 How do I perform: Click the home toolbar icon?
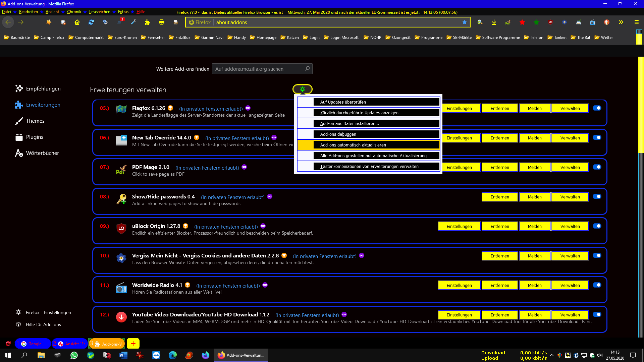(77, 22)
